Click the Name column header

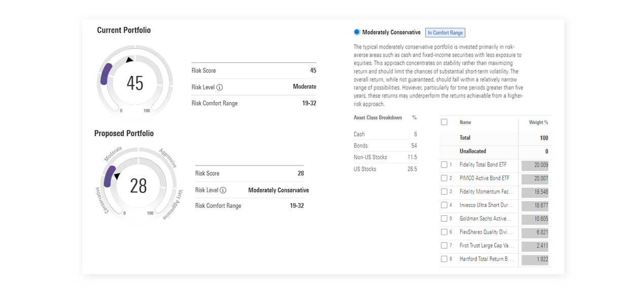click(x=465, y=122)
